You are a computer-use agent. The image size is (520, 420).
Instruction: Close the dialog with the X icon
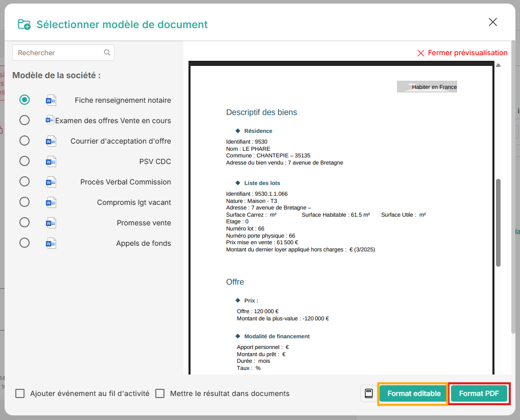(493, 22)
